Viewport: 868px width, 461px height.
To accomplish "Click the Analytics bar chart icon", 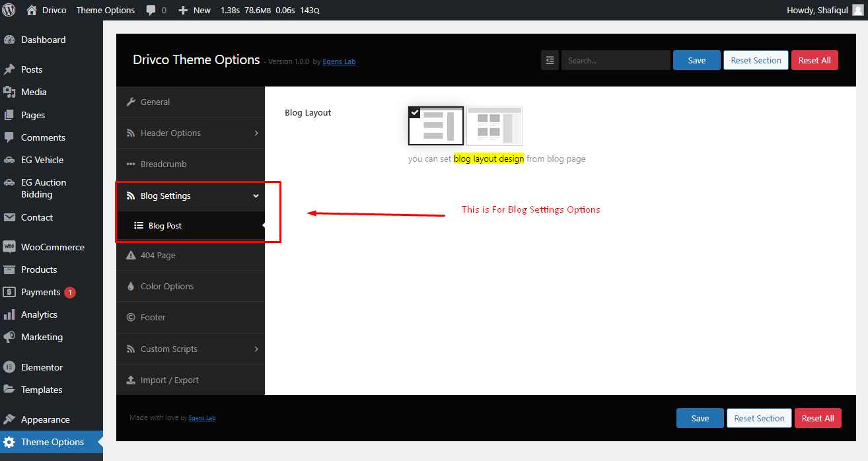I will click(9, 314).
